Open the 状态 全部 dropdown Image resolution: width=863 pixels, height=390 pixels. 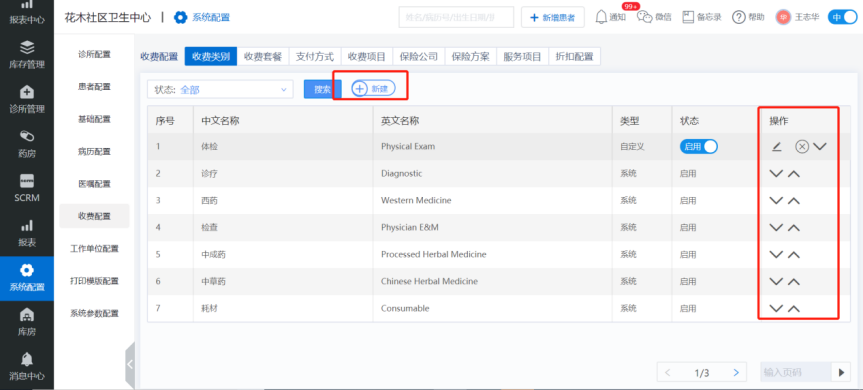pos(220,90)
